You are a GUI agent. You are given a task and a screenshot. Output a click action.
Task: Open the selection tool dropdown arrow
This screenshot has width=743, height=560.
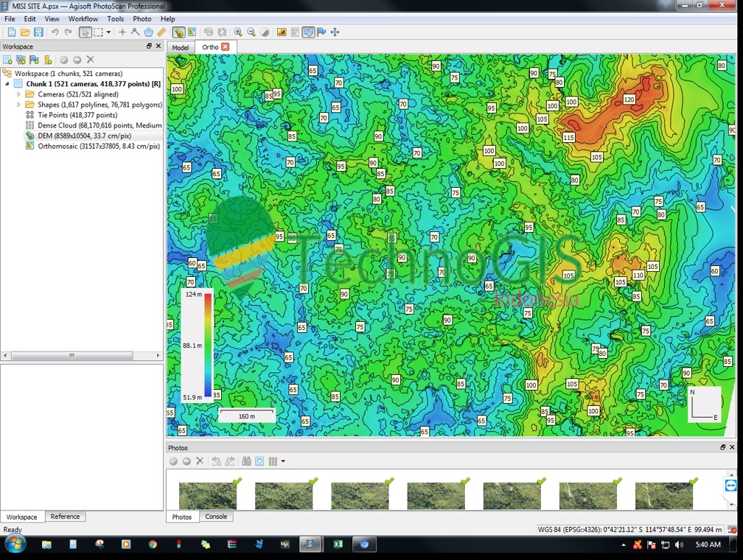(108, 32)
